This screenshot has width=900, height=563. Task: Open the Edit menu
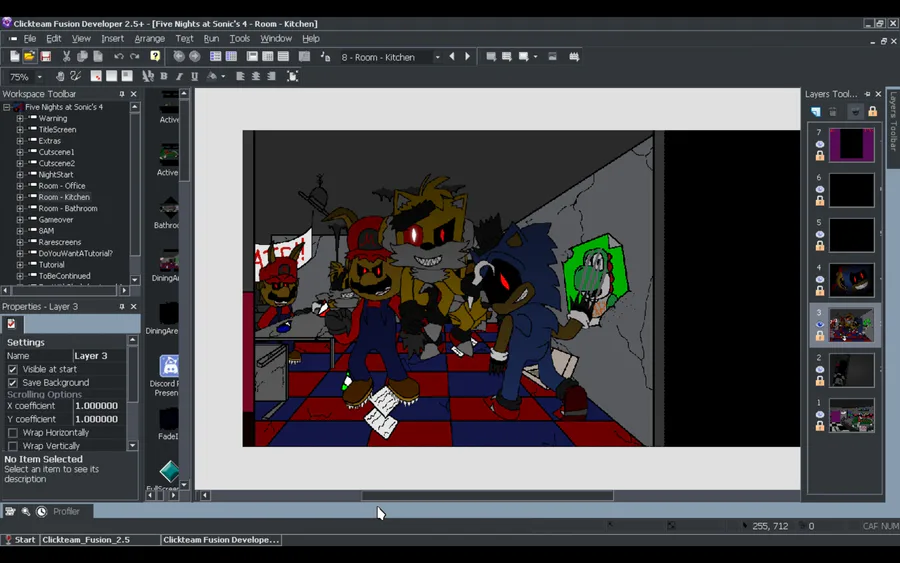53,38
